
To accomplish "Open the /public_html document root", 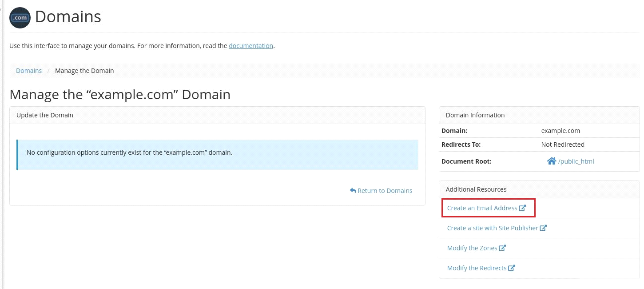I will [x=576, y=161].
